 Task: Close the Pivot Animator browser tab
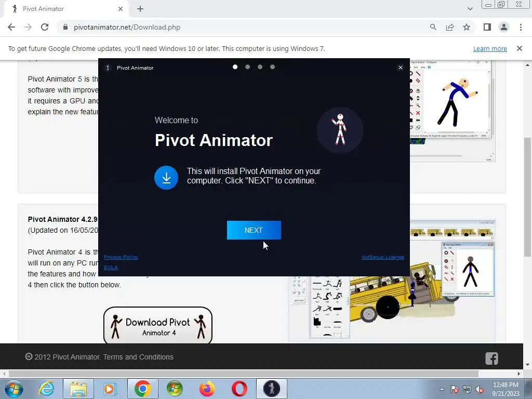click(121, 9)
